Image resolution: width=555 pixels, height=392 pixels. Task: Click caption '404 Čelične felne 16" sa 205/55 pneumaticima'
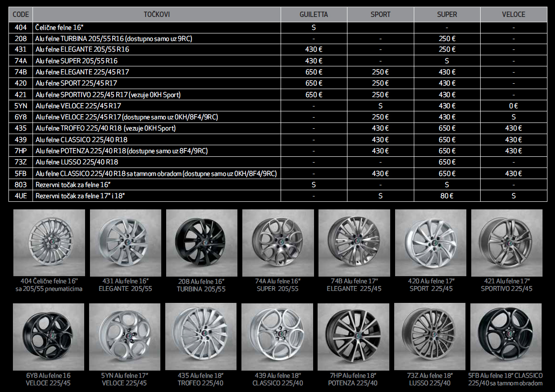point(49,285)
